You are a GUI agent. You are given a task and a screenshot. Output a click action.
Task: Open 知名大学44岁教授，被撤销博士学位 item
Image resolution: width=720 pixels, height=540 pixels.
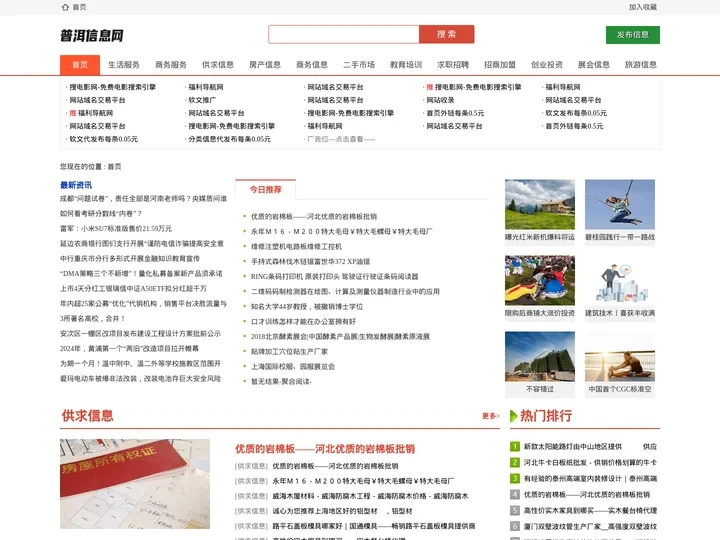[x=307, y=307]
